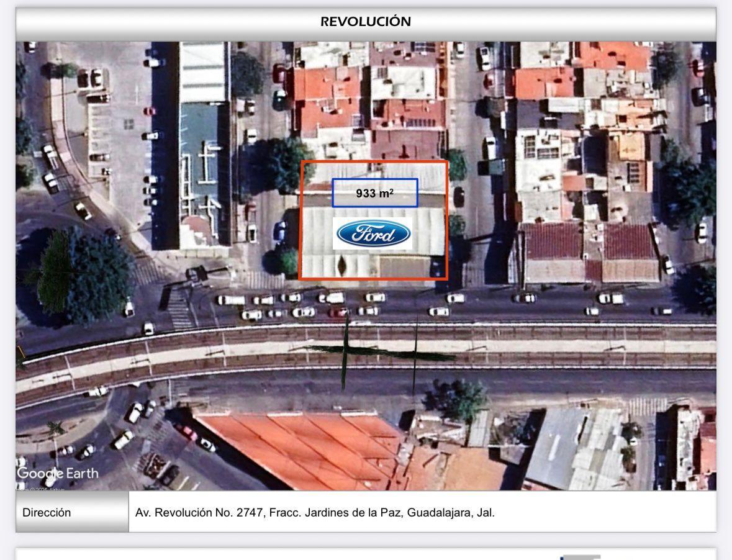Click the Airbus copyright text under Google Earth
This screenshot has height=560, width=732.
click(43, 489)
